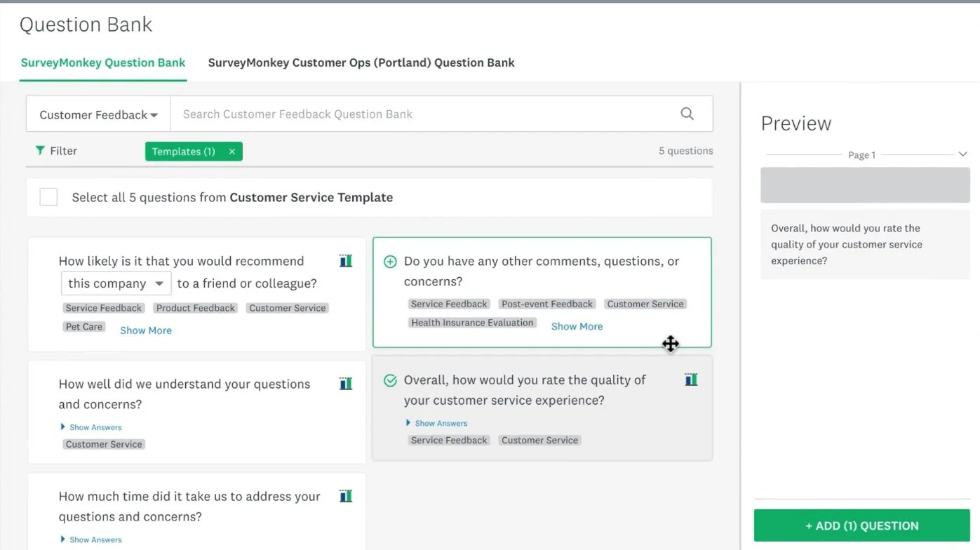Deselect the overall quality question checkmark

tap(391, 380)
